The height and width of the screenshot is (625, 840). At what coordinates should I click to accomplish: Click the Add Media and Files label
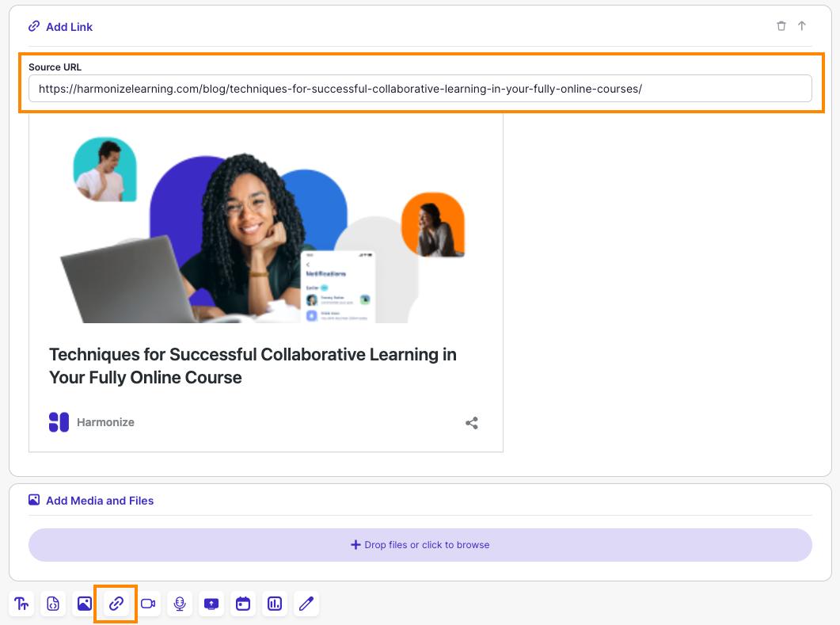coord(100,500)
